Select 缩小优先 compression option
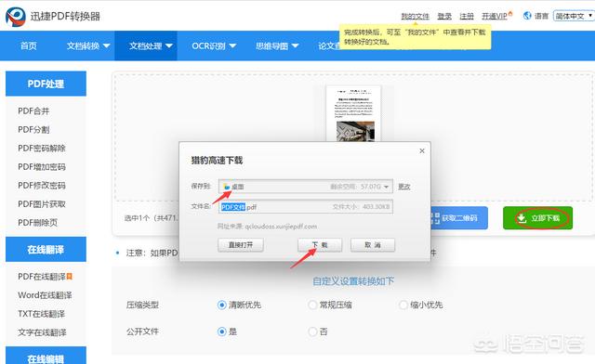Image resolution: width=595 pixels, height=364 pixels. point(403,305)
